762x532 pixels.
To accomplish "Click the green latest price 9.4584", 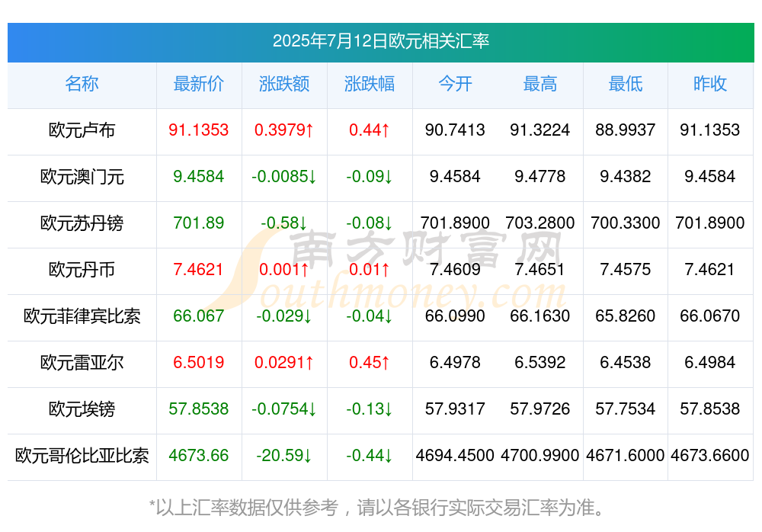I will (198, 177).
